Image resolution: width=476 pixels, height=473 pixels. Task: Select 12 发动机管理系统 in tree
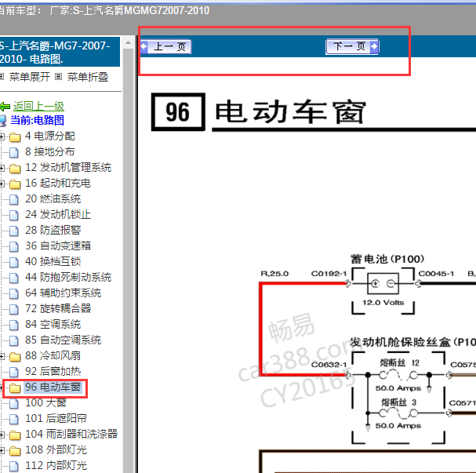[x=68, y=167]
